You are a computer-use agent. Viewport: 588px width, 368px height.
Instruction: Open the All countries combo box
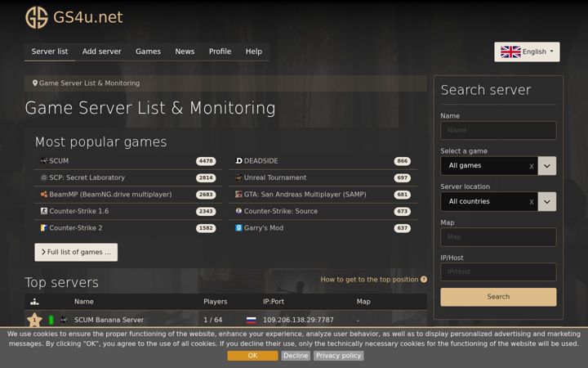click(x=489, y=202)
